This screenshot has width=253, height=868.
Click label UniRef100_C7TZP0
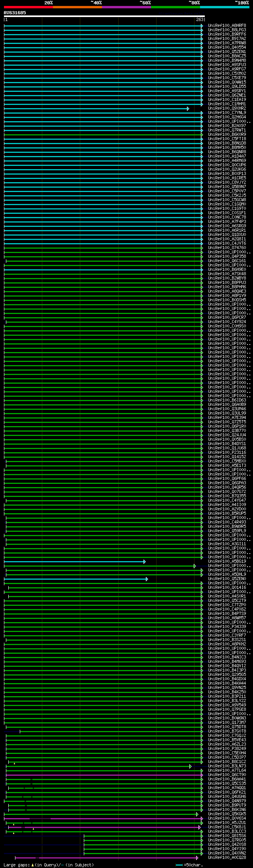(x=227, y=605)
